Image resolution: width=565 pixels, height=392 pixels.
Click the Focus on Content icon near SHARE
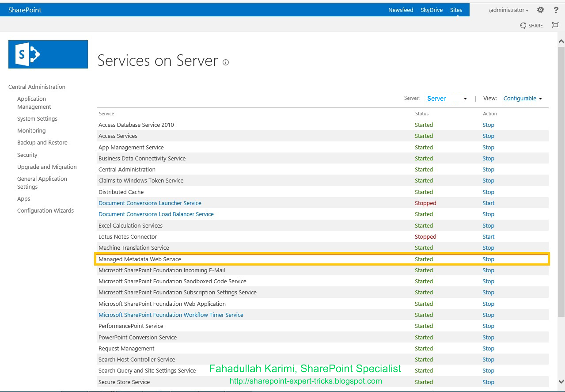point(555,25)
